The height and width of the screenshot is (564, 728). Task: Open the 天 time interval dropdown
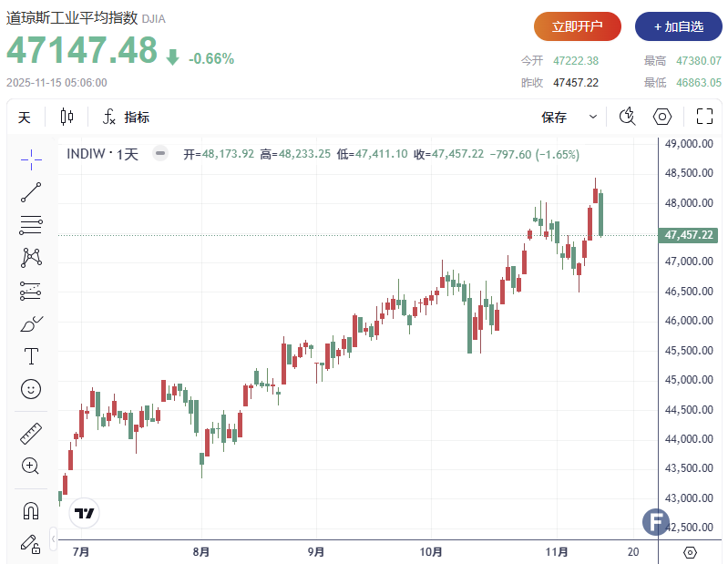tap(25, 117)
